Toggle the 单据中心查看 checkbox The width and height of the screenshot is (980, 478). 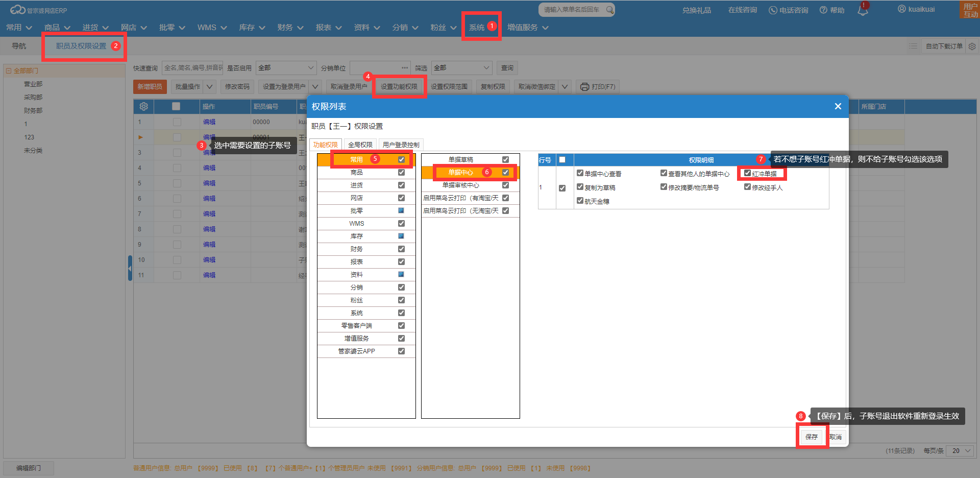580,174
